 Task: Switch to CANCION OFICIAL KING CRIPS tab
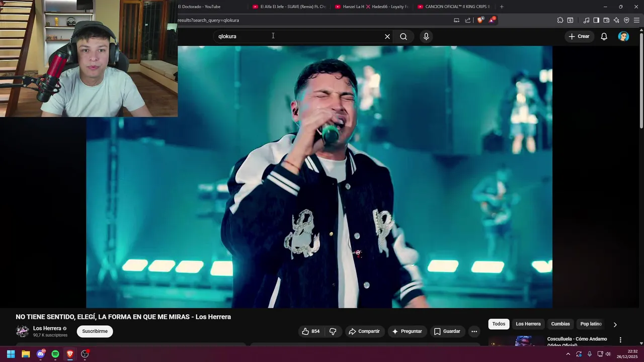tap(454, 7)
